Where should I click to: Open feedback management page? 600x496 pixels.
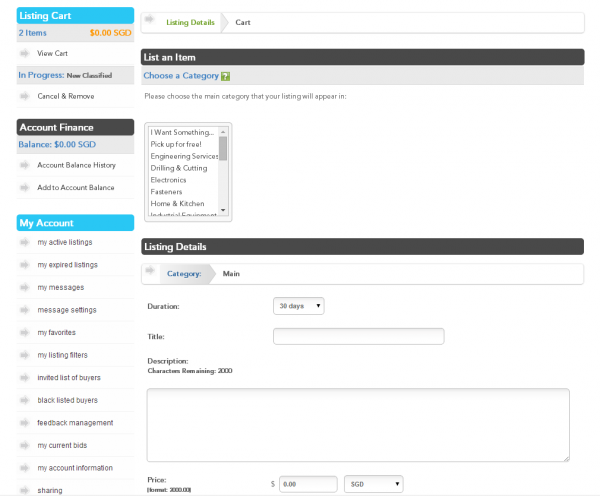(75, 423)
